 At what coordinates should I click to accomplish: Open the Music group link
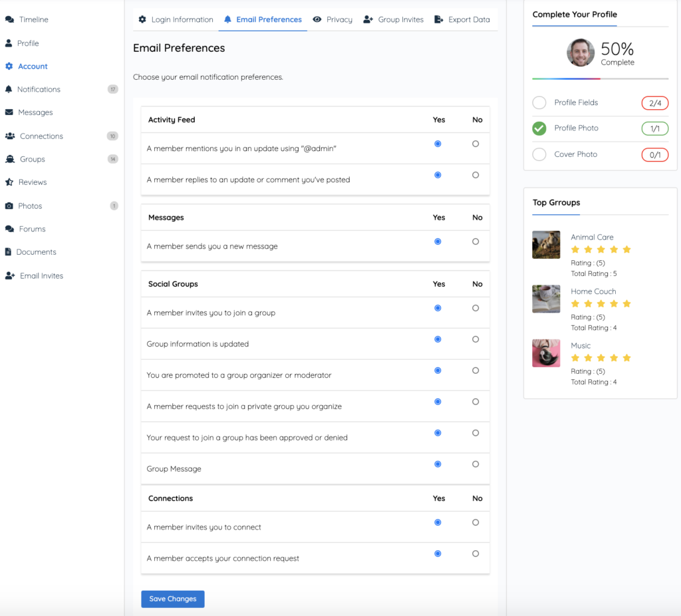tap(581, 346)
